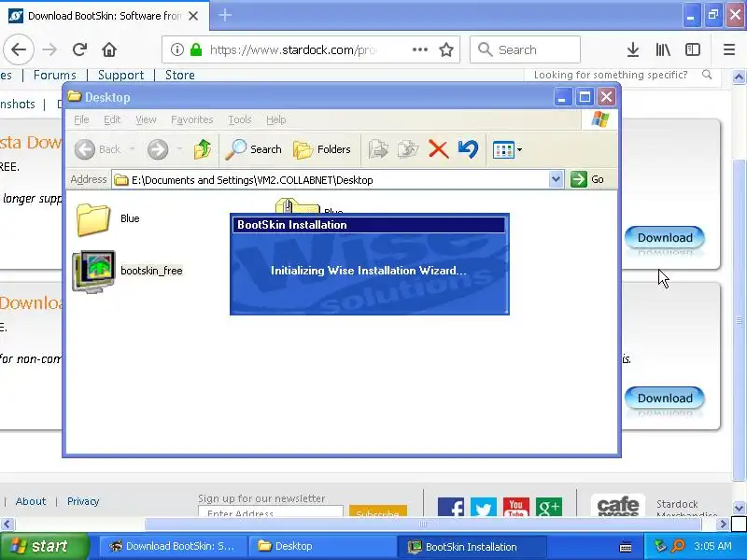Click horizontal scrollbar thumb

[423, 524]
